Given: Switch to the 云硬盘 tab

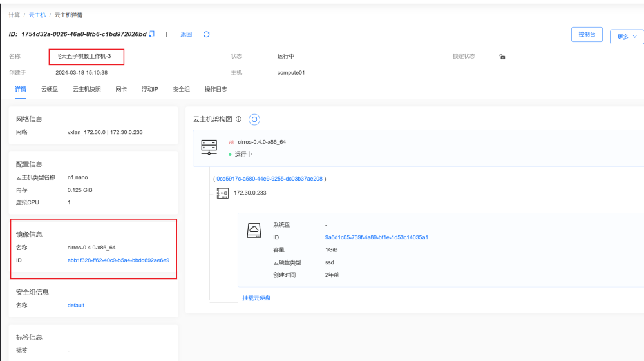Looking at the screenshot, I should (50, 89).
